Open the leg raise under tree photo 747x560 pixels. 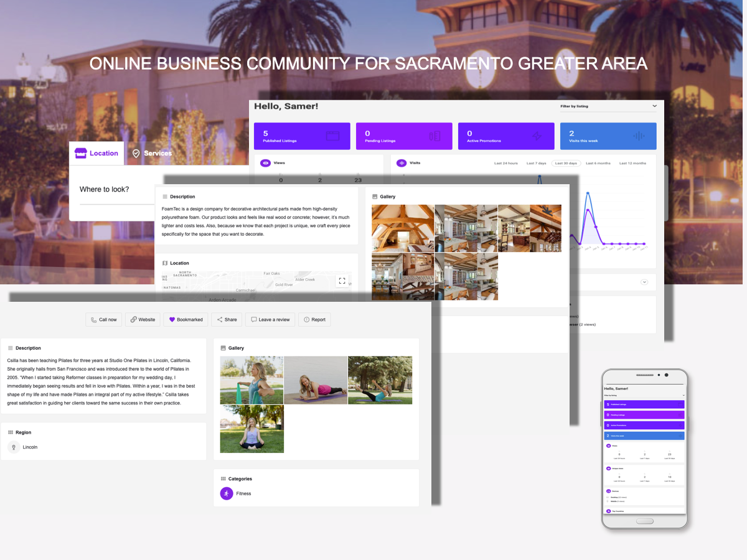[x=380, y=380]
